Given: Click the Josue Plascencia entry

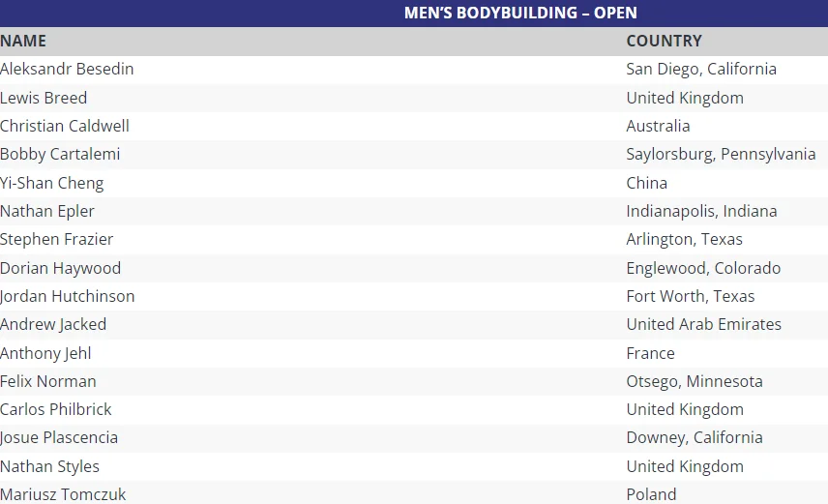Looking at the screenshot, I should [59, 437].
